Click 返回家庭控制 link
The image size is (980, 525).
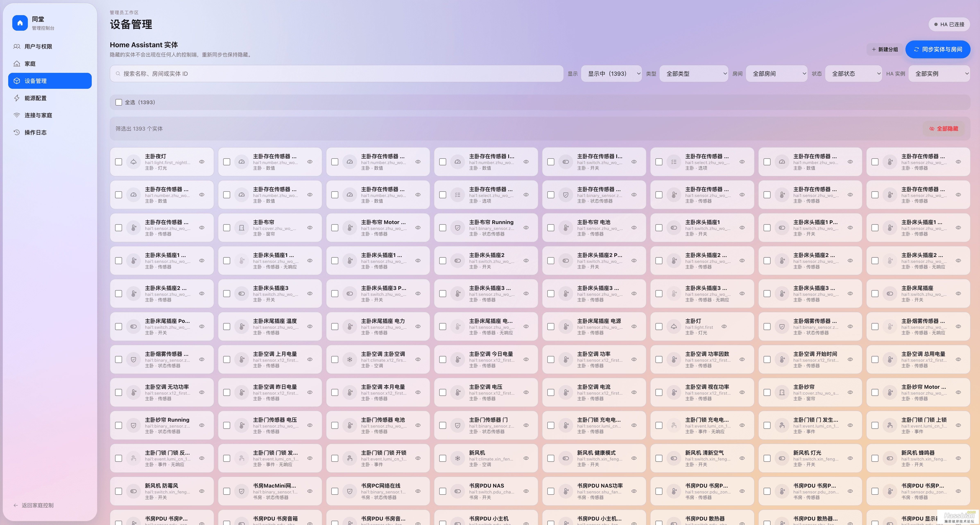point(33,505)
